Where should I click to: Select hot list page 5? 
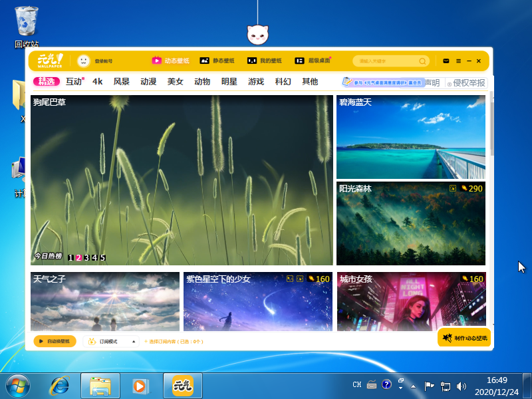click(102, 258)
